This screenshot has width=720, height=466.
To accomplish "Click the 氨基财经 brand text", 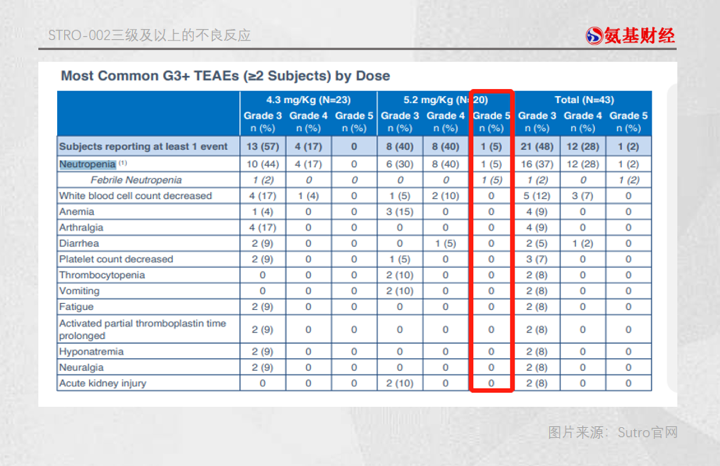I will tap(639, 35).
